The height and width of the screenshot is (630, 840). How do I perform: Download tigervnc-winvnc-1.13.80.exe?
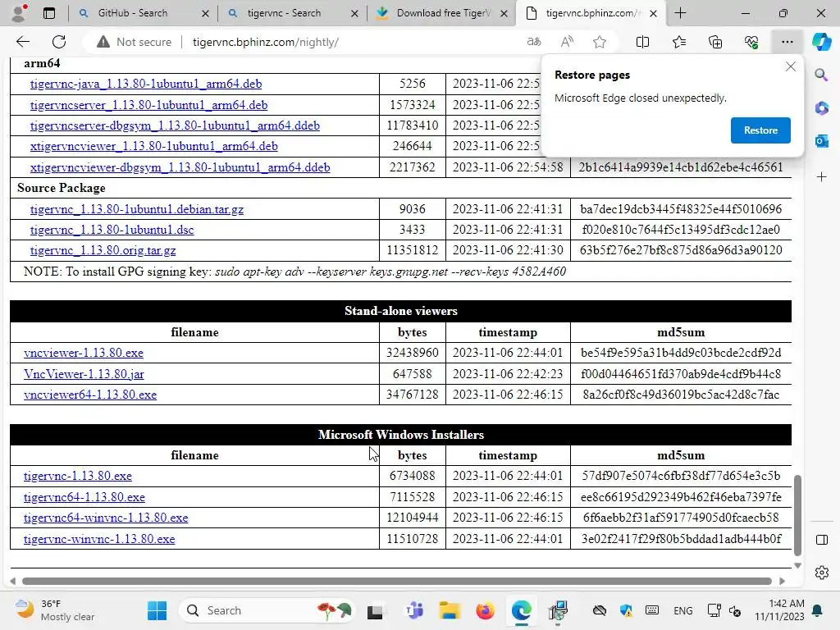tap(99, 539)
